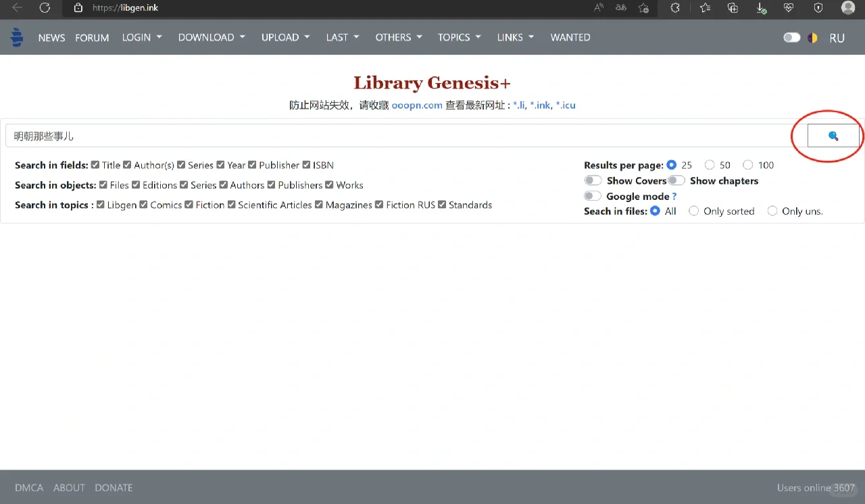Open the Collections icon

tap(733, 8)
